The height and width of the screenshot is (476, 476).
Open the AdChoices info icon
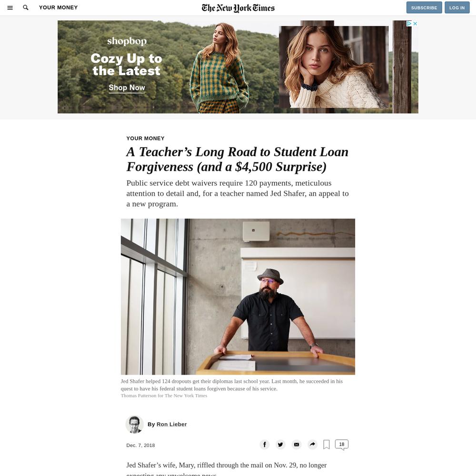[409, 23]
